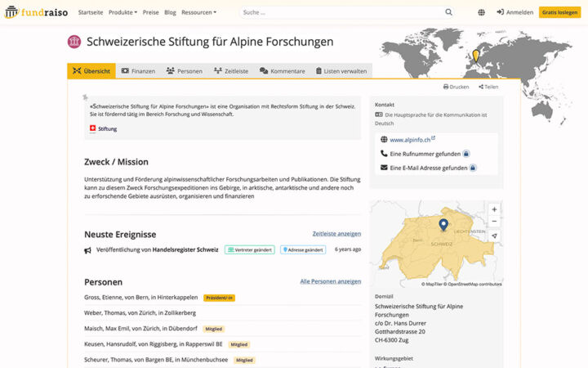This screenshot has height=368, width=588.
Task: Click the pin icon beside the summary
Action: coord(85,97)
